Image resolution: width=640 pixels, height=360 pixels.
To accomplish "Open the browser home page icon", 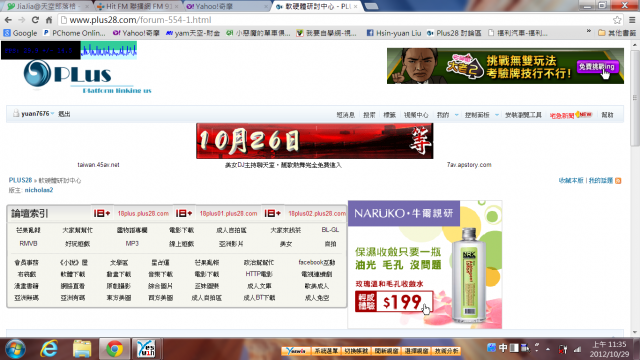I will point(49,20).
